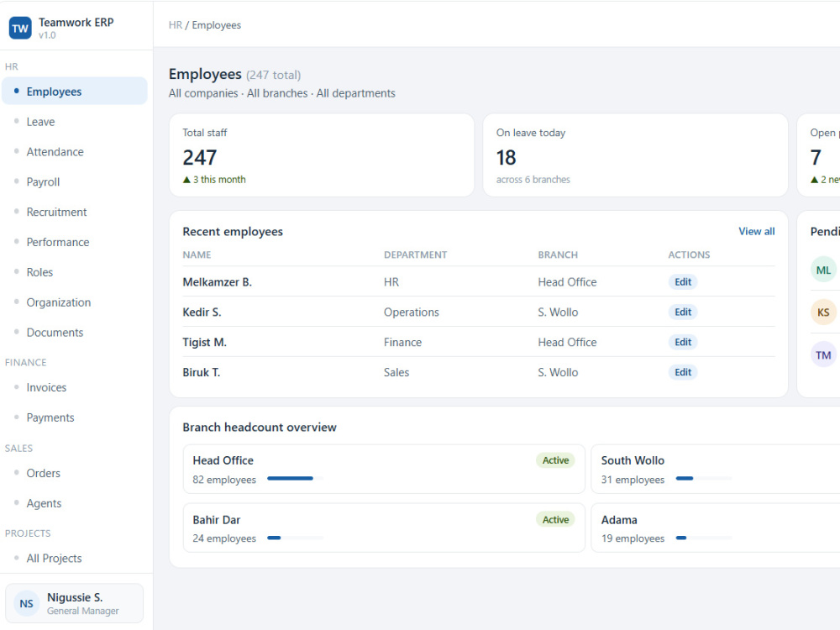840x630 pixels.
Task: Click the '3 this month' indicator
Action: (214, 180)
